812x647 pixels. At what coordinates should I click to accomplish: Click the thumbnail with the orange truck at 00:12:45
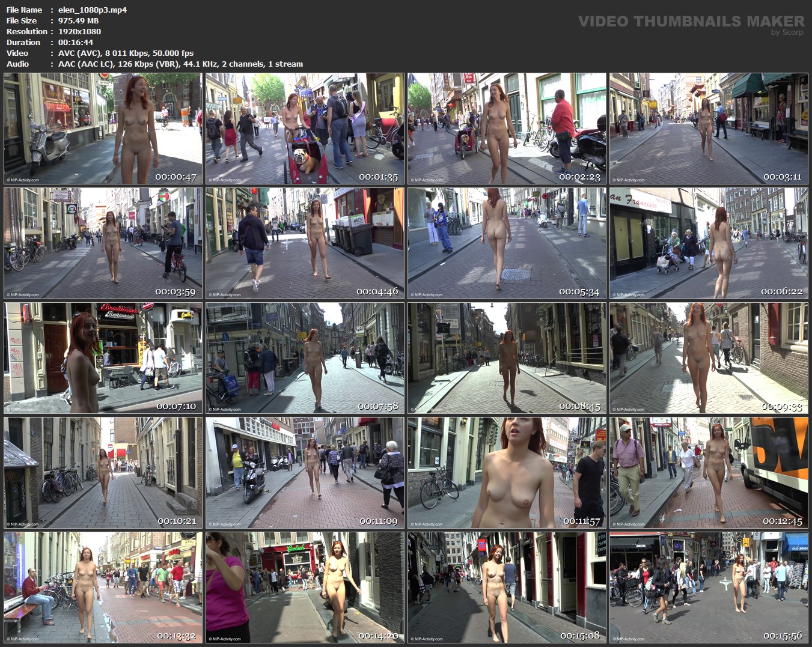click(x=709, y=473)
